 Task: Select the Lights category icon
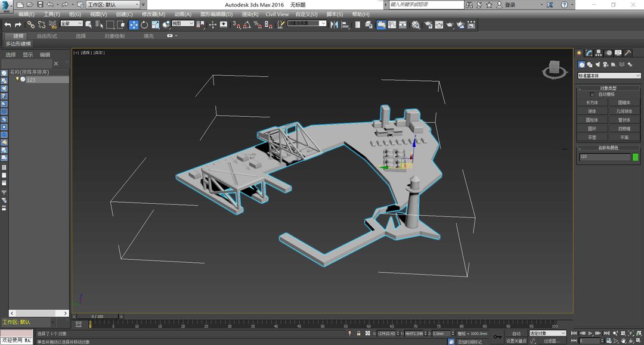click(x=597, y=64)
